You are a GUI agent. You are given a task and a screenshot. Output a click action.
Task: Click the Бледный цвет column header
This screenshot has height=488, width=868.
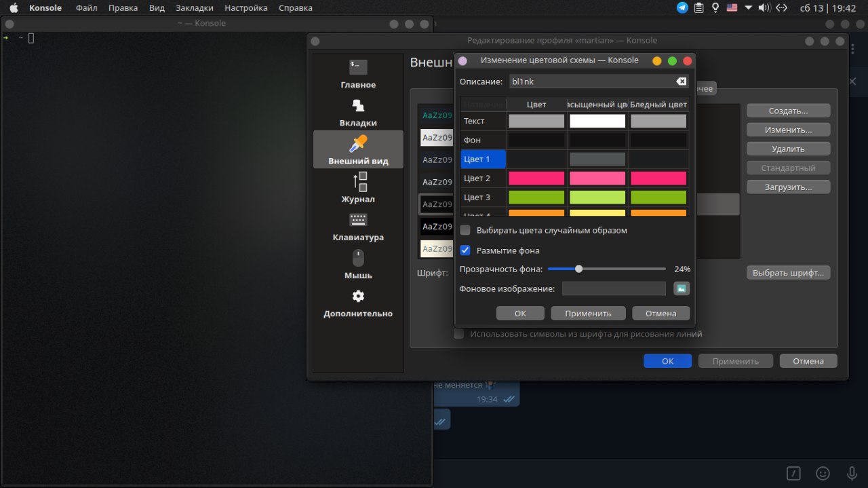(658, 105)
